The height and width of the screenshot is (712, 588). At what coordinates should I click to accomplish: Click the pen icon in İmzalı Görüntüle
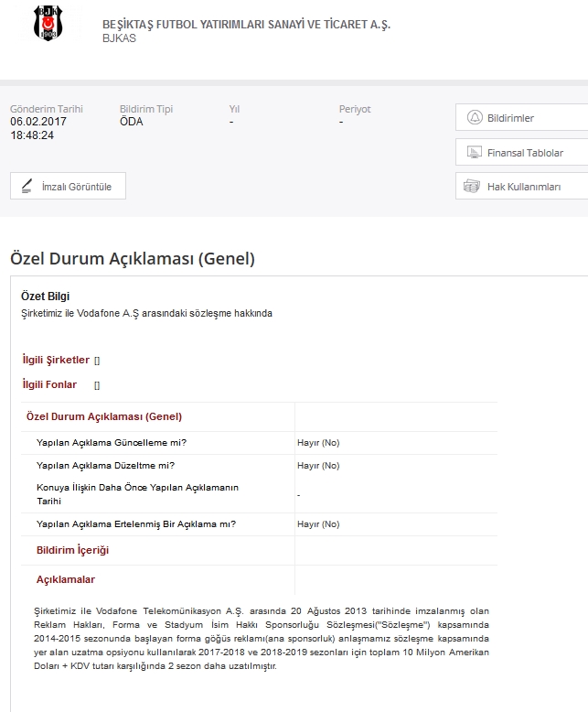tap(27, 186)
